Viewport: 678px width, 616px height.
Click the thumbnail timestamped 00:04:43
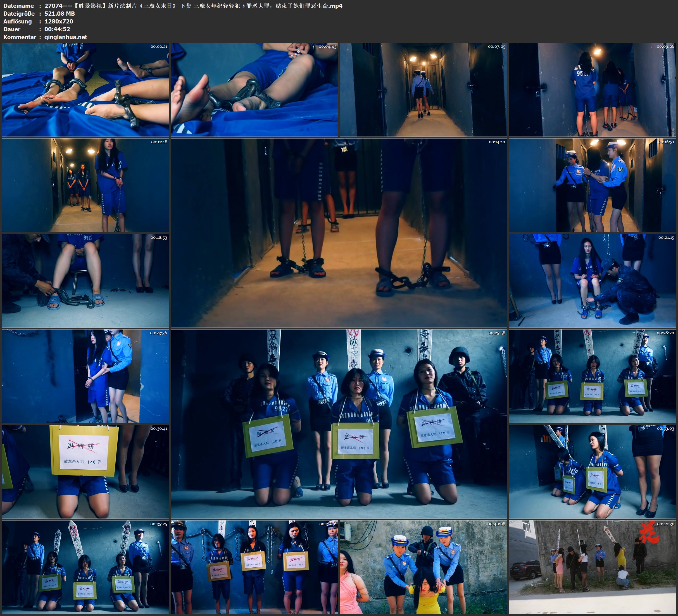[254, 89]
